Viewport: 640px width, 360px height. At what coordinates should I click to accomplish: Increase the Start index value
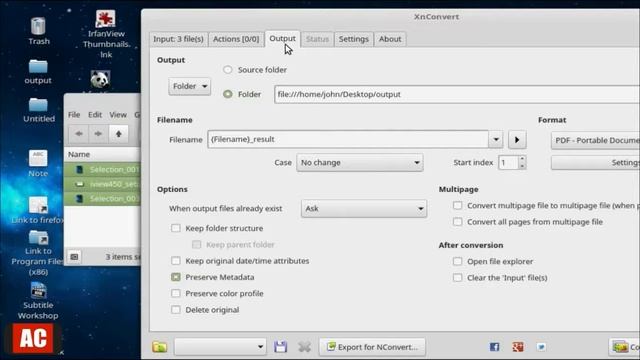coord(522,158)
